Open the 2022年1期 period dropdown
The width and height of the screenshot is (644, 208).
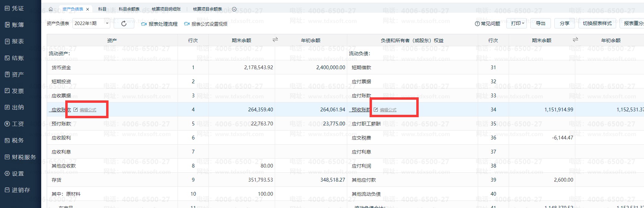click(91, 23)
